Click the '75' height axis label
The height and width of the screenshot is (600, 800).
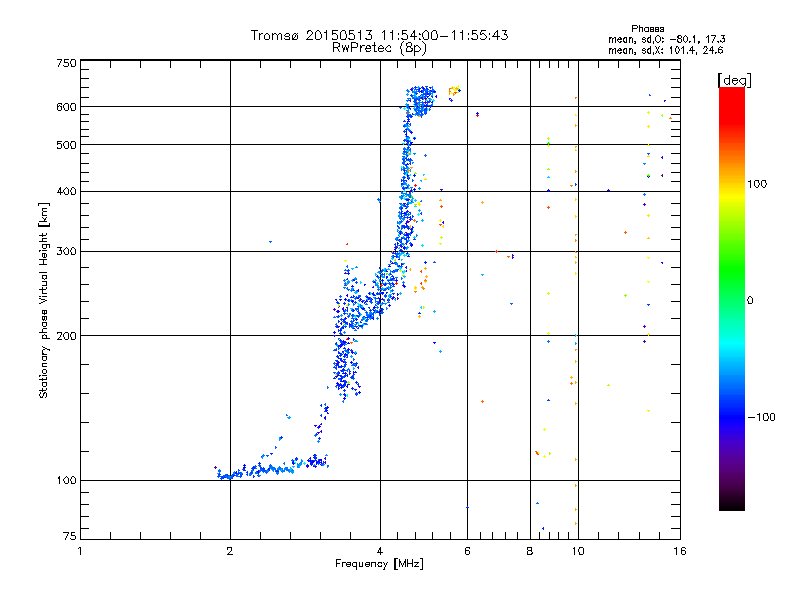tap(70, 536)
